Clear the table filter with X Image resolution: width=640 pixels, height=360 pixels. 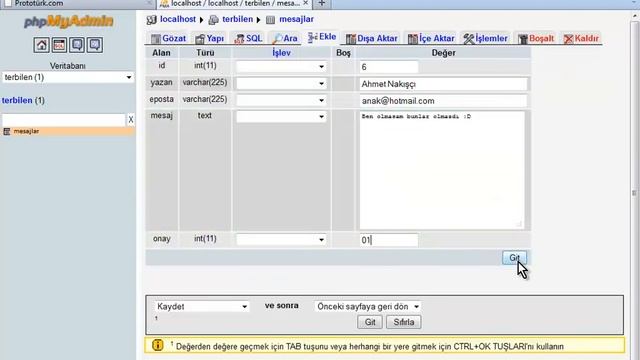tap(131, 120)
